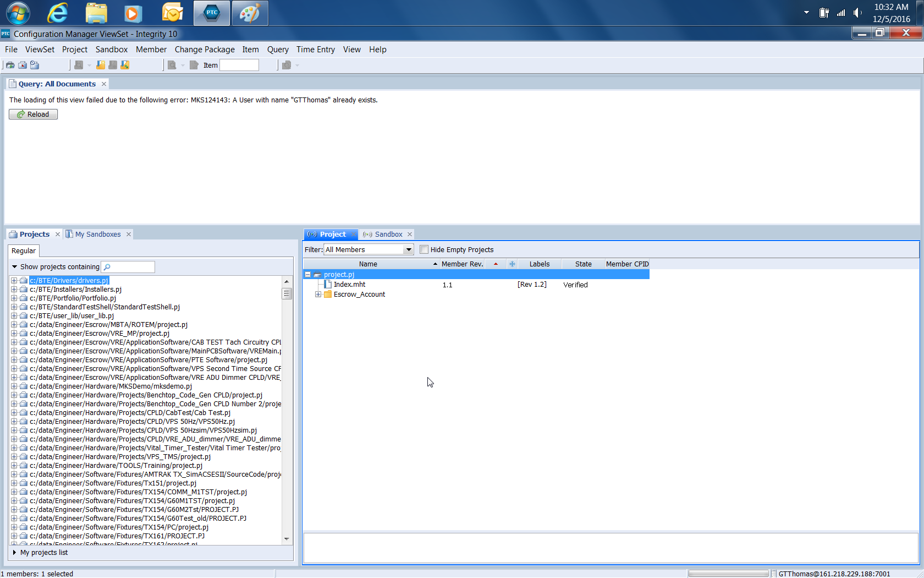Sort by the Labels column header
The width and height of the screenshot is (924, 578).
pyautogui.click(x=540, y=264)
